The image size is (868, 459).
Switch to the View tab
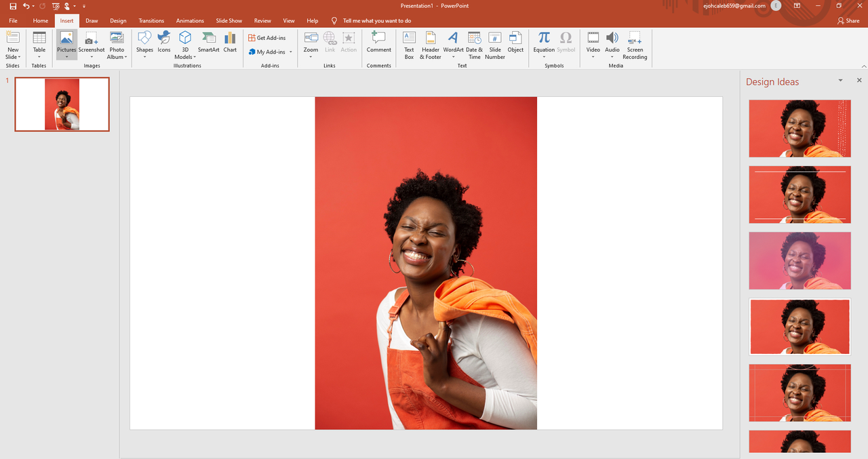(x=289, y=21)
